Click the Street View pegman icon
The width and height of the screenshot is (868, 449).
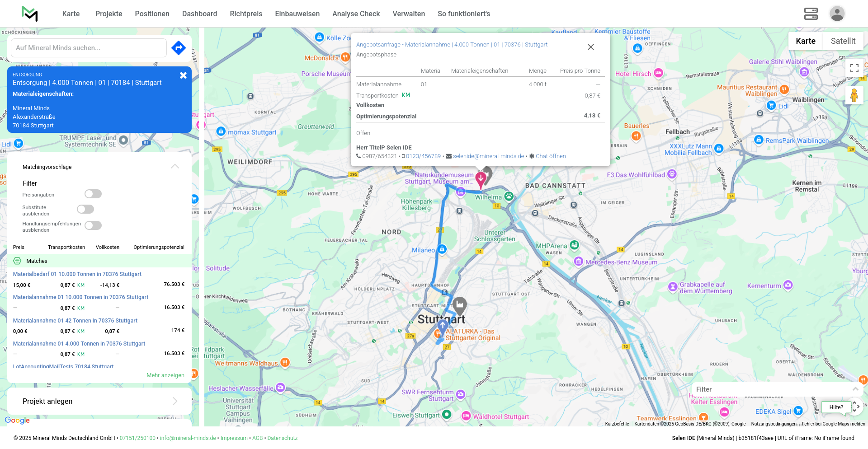point(854,95)
